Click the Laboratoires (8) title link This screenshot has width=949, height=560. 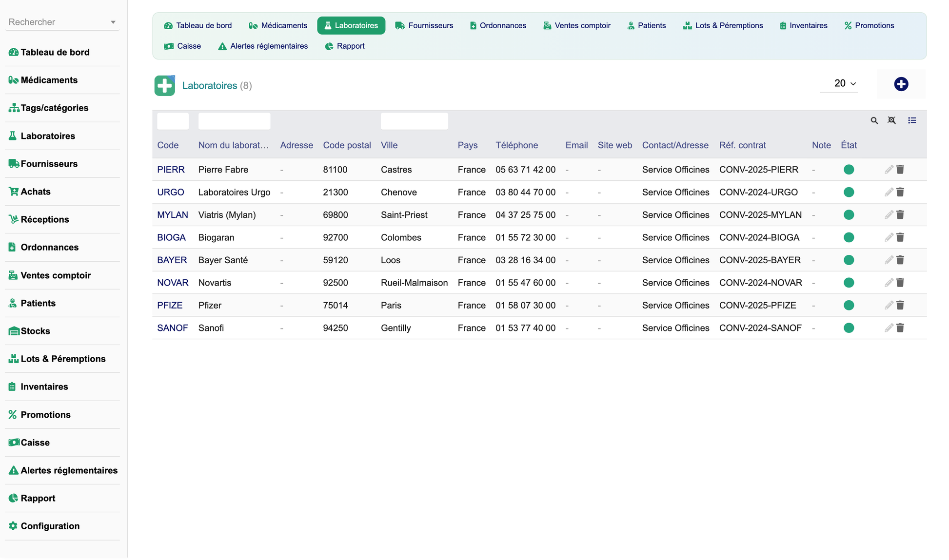click(x=217, y=86)
